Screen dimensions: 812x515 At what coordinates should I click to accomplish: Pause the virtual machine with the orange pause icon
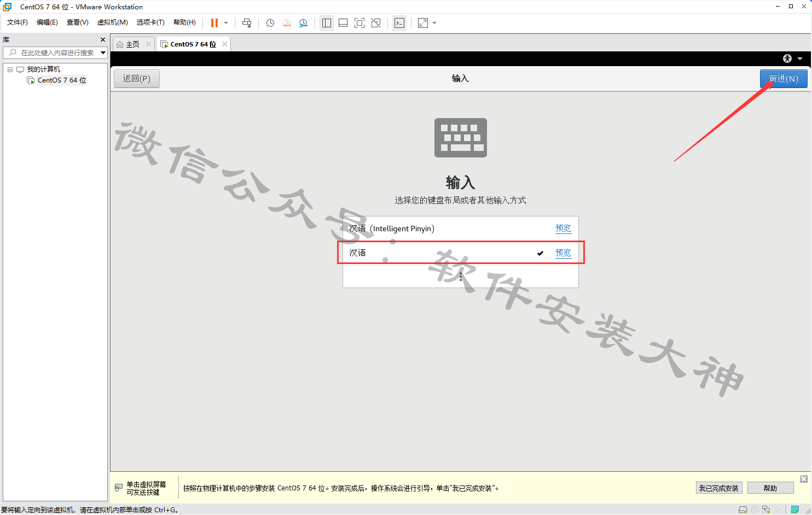214,23
